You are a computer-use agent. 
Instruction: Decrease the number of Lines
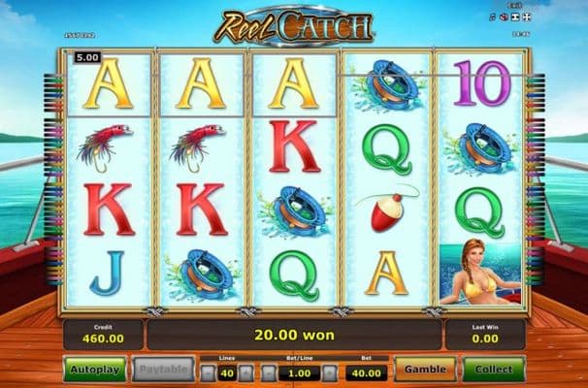pyautogui.click(x=208, y=373)
